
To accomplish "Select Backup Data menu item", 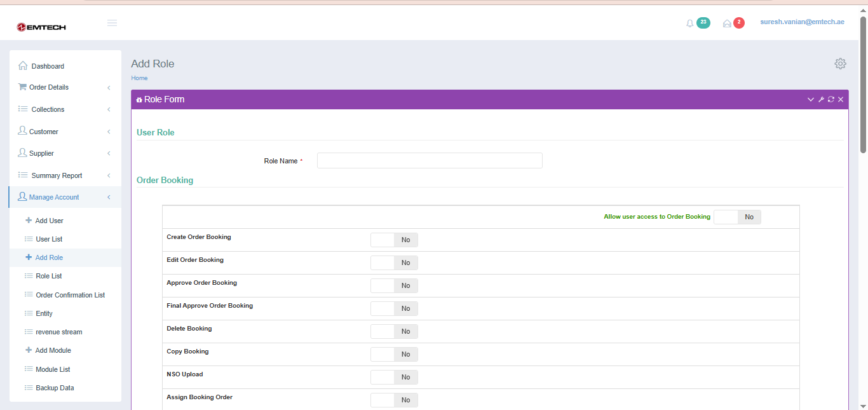I will tap(55, 388).
